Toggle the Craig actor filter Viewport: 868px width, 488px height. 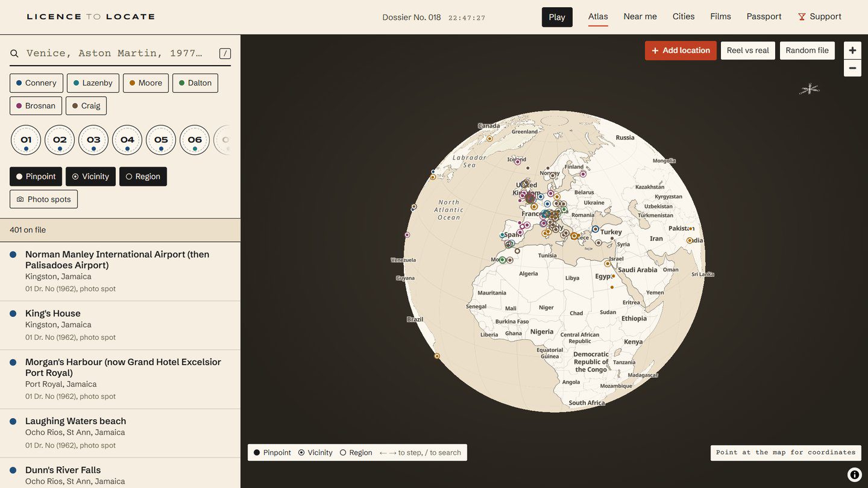pos(86,106)
